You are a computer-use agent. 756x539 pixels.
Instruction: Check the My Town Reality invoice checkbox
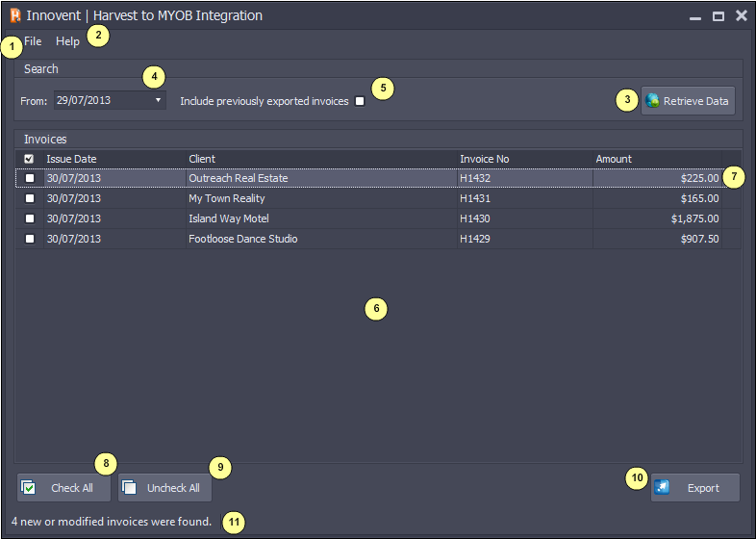coord(30,198)
